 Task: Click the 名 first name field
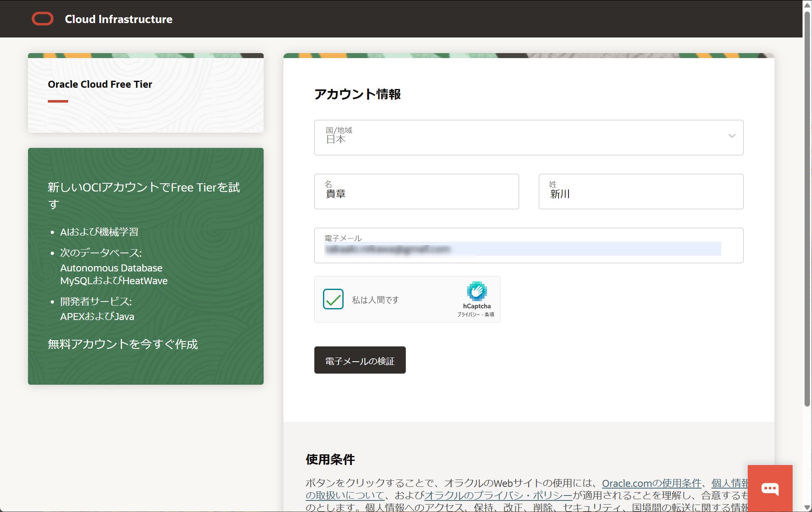417,192
